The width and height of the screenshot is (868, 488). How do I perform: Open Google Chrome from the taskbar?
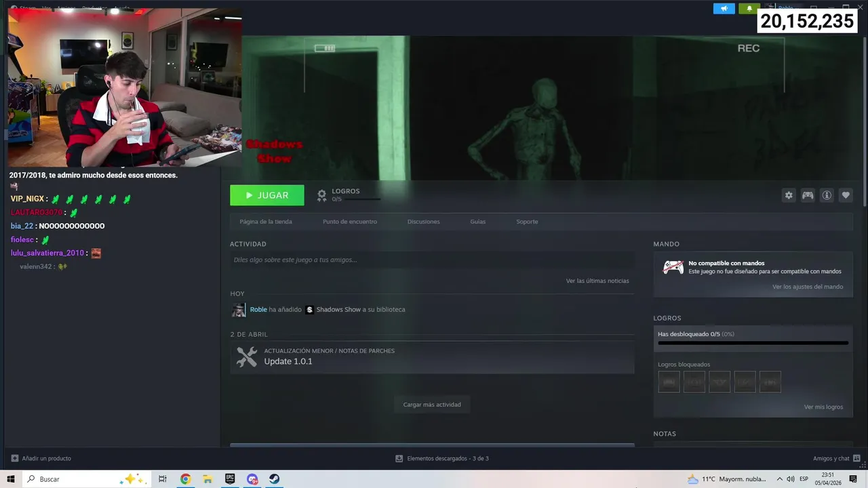185,479
